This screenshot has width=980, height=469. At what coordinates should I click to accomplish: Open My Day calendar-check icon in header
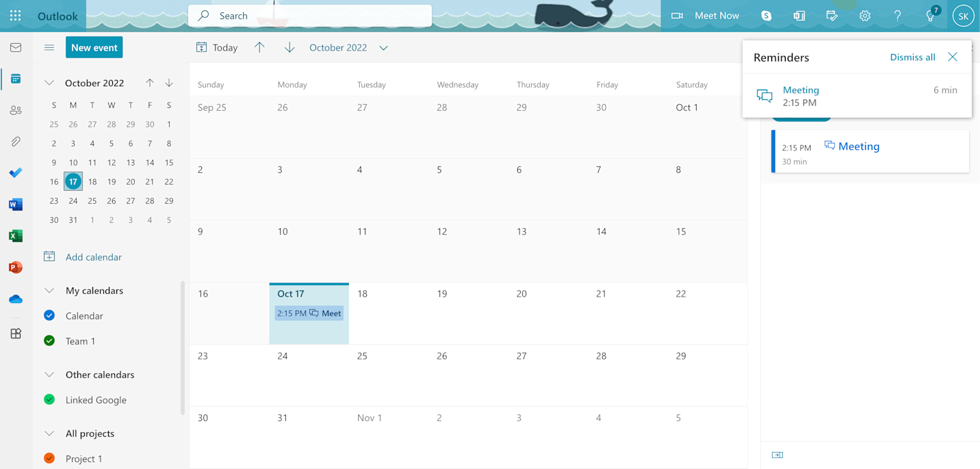point(832,16)
